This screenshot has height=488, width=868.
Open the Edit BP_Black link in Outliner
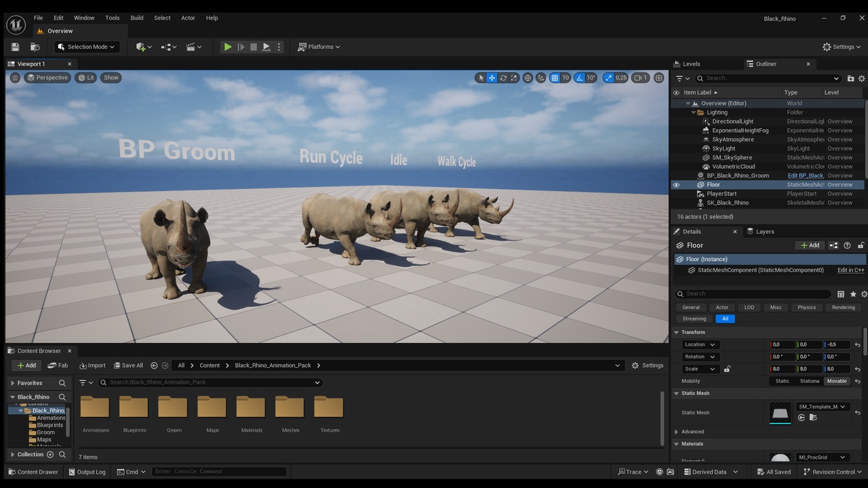(x=806, y=176)
